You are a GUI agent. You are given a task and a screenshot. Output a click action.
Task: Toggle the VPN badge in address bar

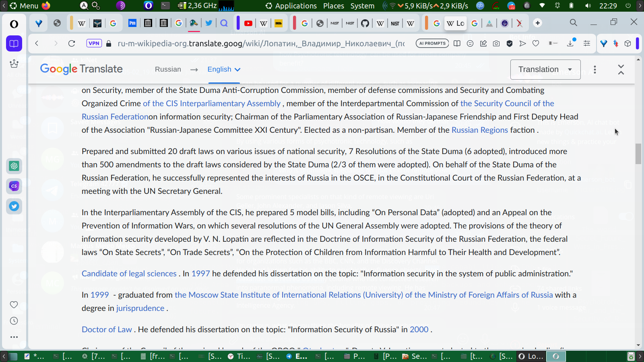coord(94,43)
